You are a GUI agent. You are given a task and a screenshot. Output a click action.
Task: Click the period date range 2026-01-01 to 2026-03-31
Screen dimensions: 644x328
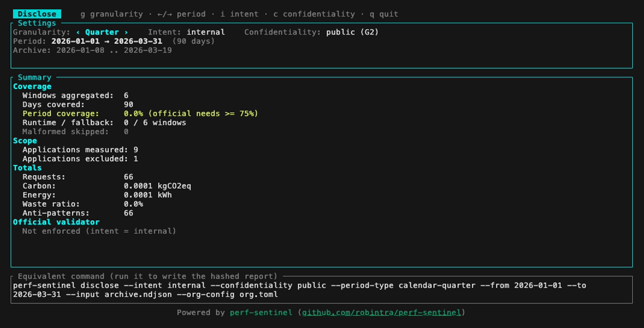pyautogui.click(x=107, y=41)
